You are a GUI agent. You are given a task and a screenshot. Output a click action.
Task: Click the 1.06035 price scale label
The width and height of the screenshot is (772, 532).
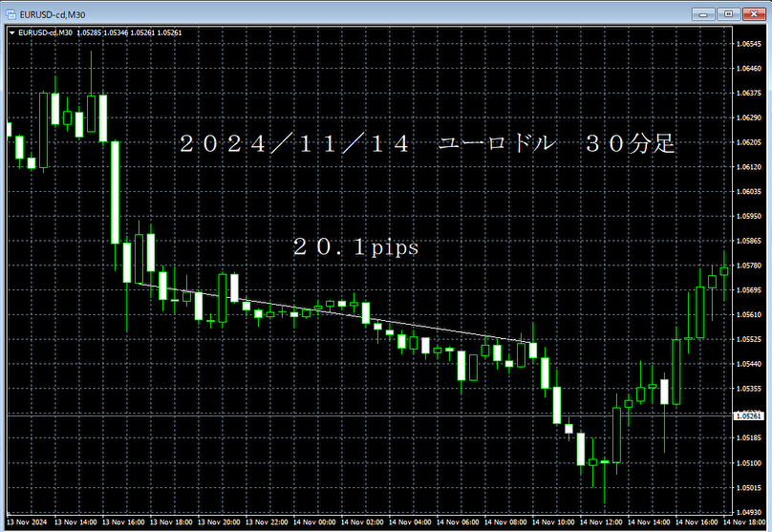(748, 191)
